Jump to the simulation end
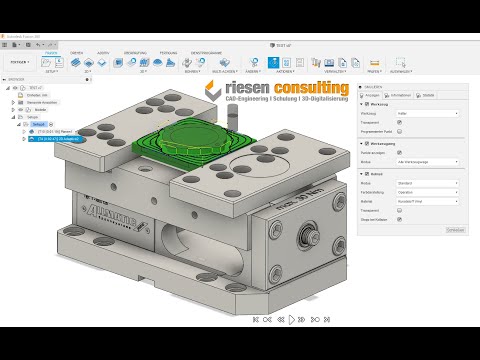The width and height of the screenshot is (480, 360). click(327, 320)
